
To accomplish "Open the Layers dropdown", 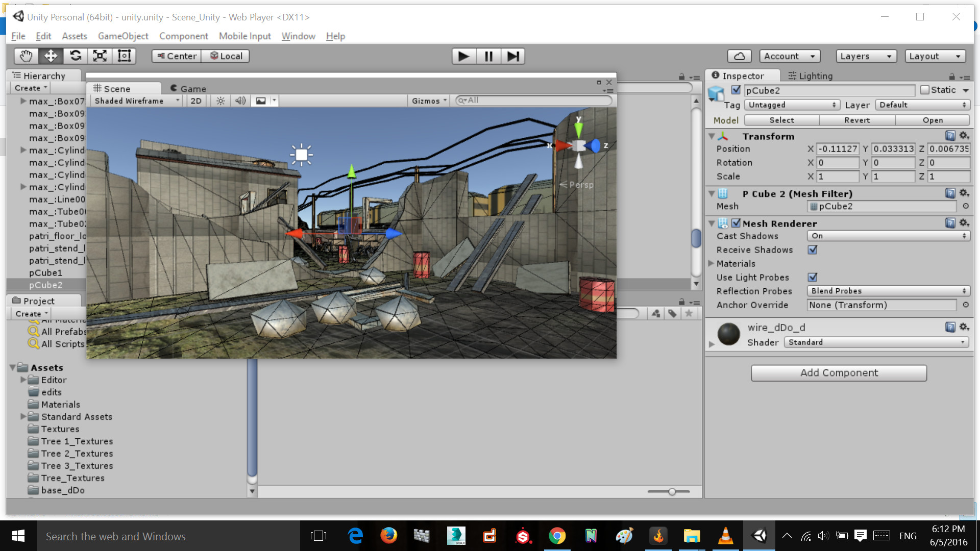I will click(x=865, y=56).
